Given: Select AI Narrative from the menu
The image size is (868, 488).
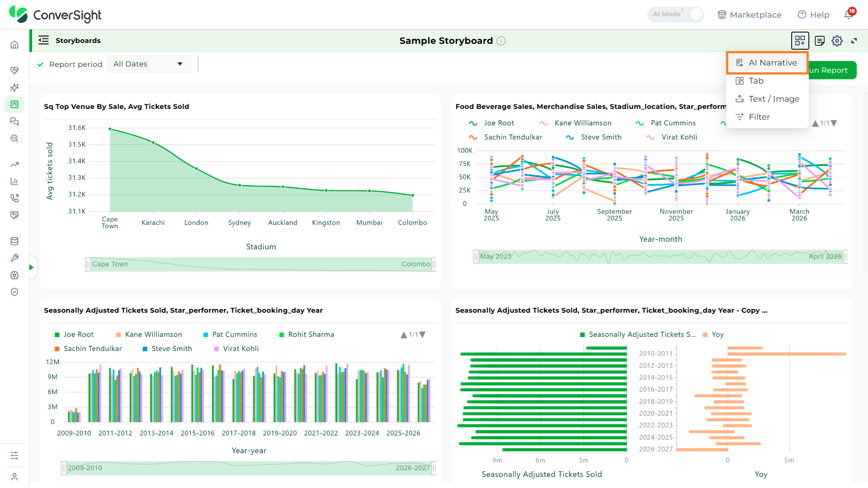Looking at the screenshot, I should pos(767,63).
